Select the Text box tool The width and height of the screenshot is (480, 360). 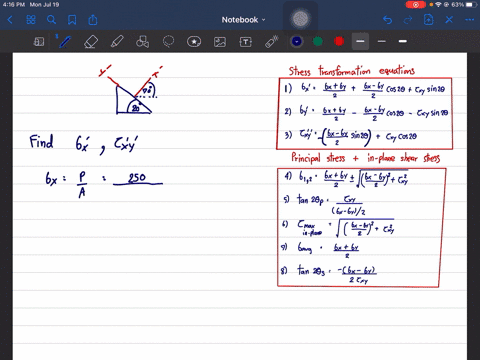pos(246,42)
